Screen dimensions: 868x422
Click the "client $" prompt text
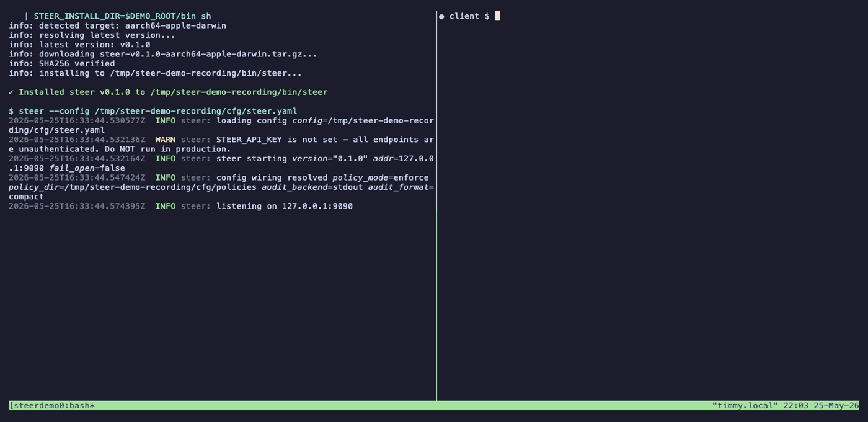[x=469, y=16]
